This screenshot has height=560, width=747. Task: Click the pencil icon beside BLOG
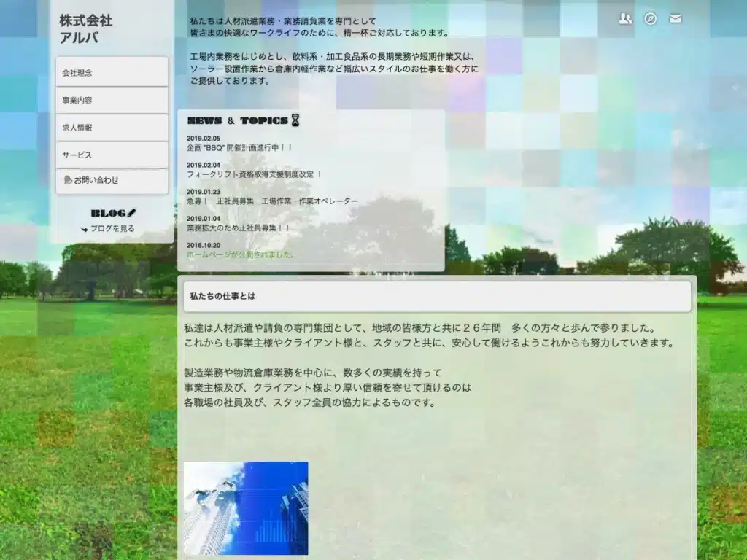click(x=131, y=213)
